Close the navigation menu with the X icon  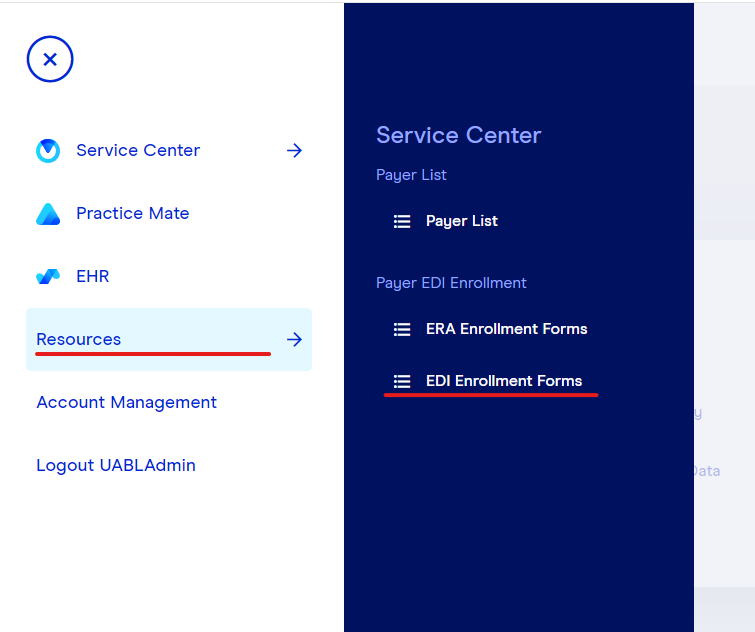pos(50,59)
